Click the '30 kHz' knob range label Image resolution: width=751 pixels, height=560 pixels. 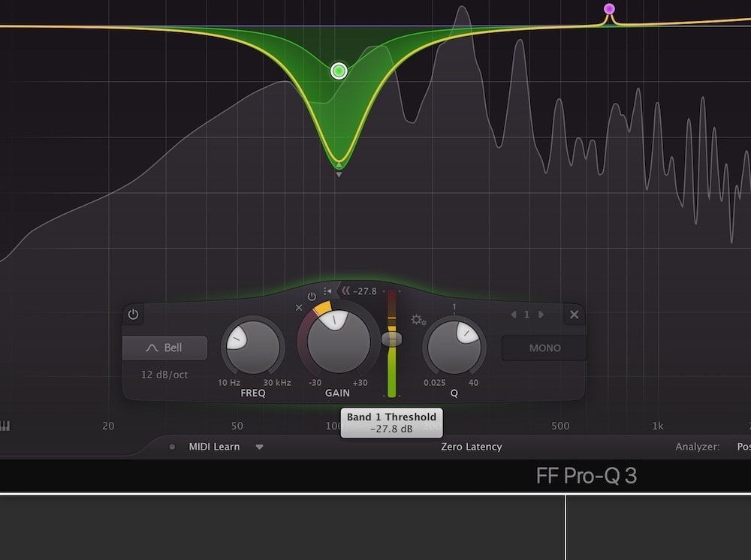pos(277,382)
